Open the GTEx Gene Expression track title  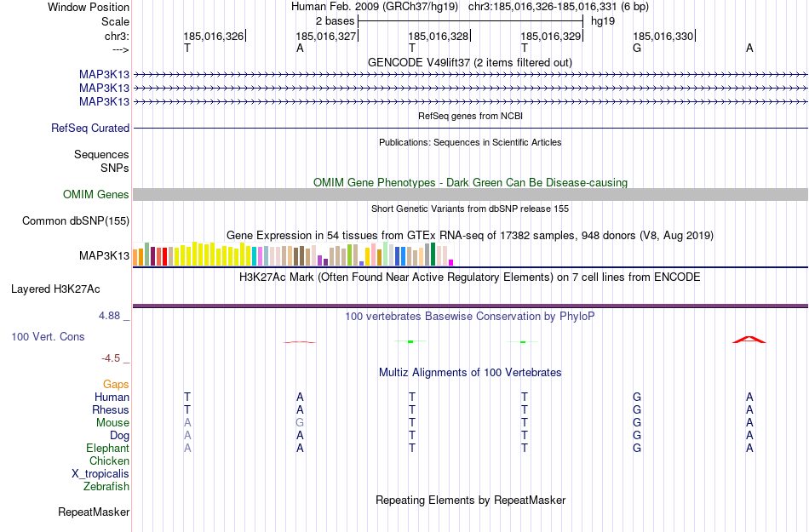pos(470,236)
